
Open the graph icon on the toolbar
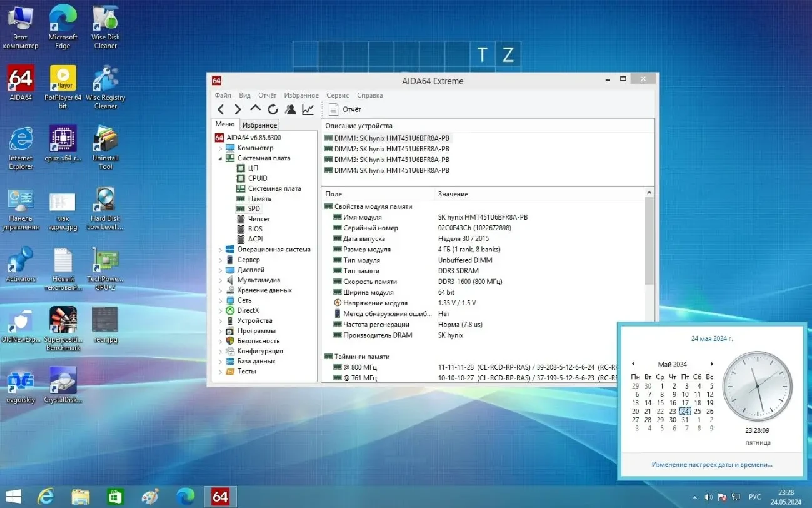307,109
